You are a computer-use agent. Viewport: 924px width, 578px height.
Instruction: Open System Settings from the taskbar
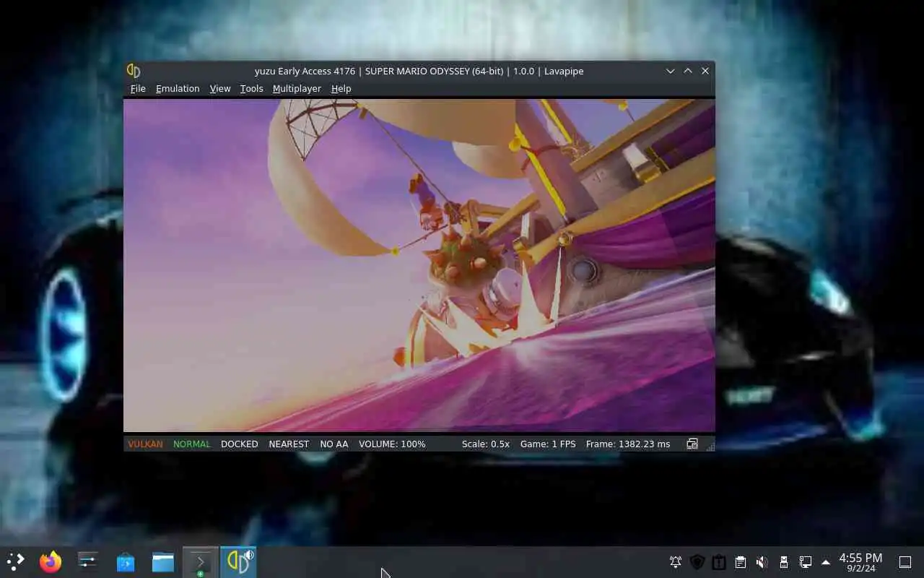click(x=88, y=561)
